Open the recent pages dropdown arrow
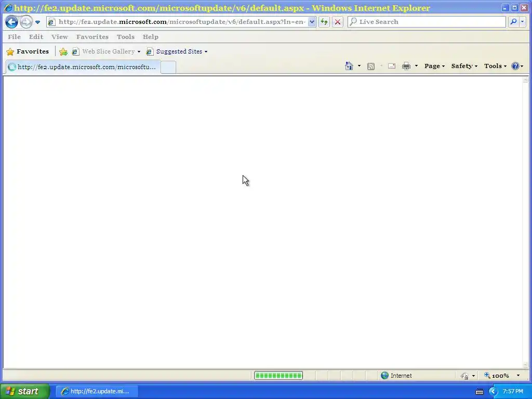532x399 pixels. click(x=37, y=22)
